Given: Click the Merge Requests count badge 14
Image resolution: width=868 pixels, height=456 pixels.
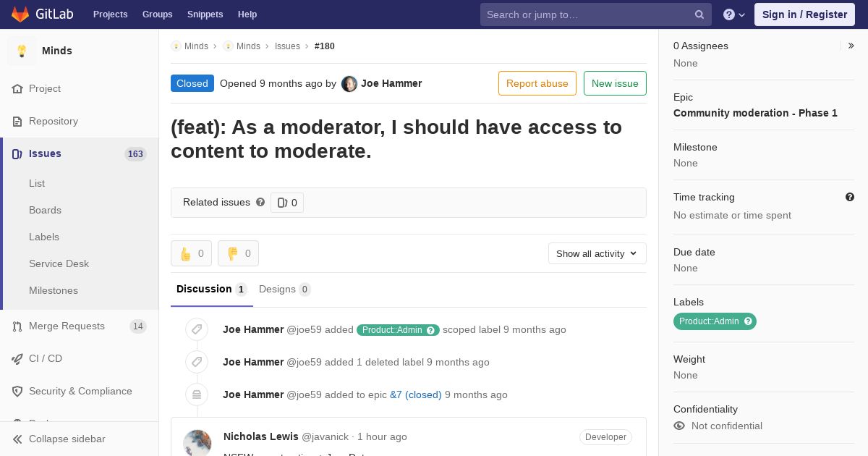Looking at the screenshot, I should tap(138, 326).
